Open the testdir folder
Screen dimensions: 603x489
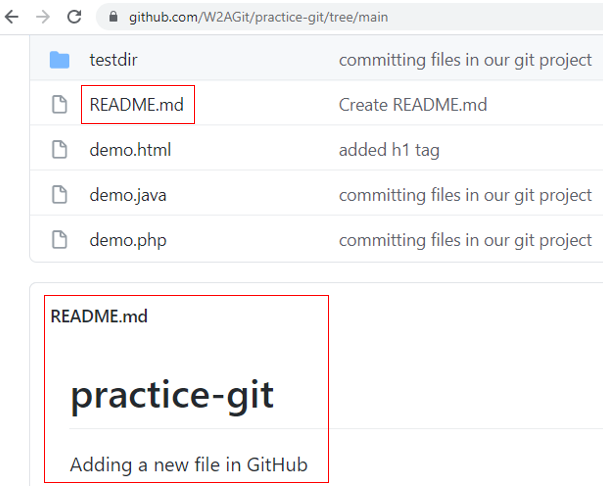click(x=113, y=60)
